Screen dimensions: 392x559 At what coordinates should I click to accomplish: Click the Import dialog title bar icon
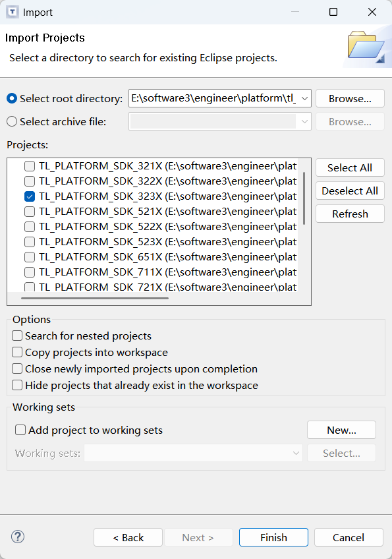click(13, 12)
